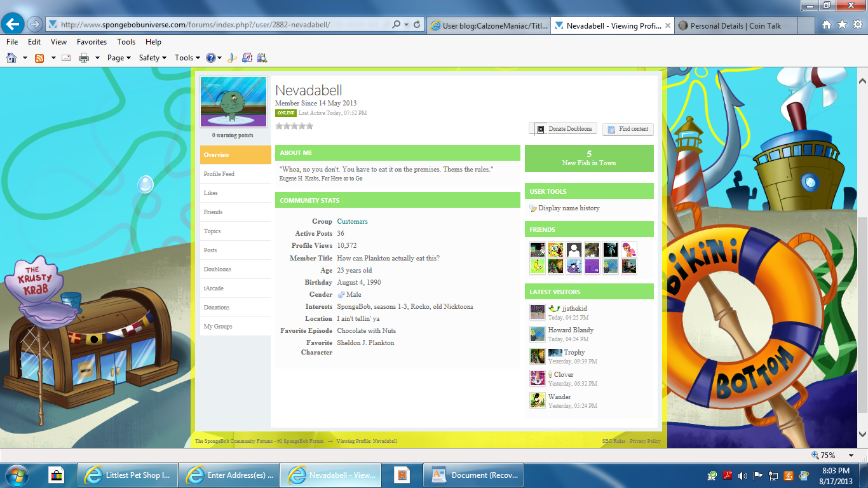This screenshot has height=488, width=868.
Task: Open the store bag icon on taskbar
Action: pyautogui.click(x=57, y=475)
